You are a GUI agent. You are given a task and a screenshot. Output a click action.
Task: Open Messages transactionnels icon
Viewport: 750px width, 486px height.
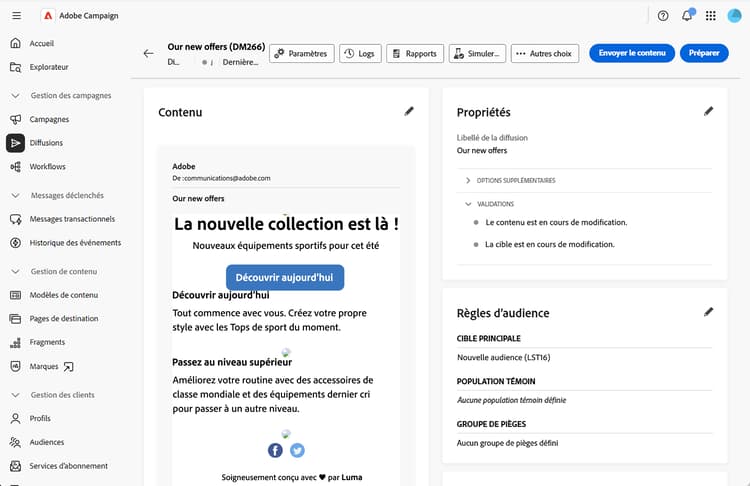[x=15, y=219]
